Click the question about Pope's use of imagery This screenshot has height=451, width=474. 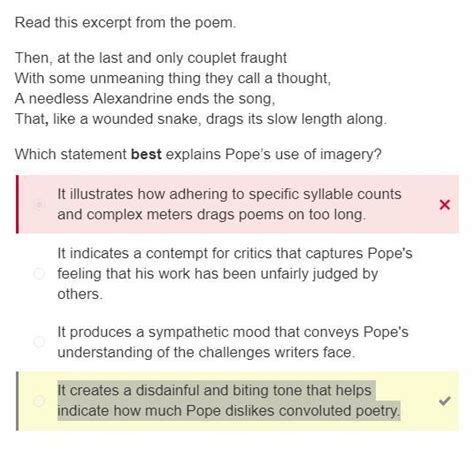pos(198,155)
